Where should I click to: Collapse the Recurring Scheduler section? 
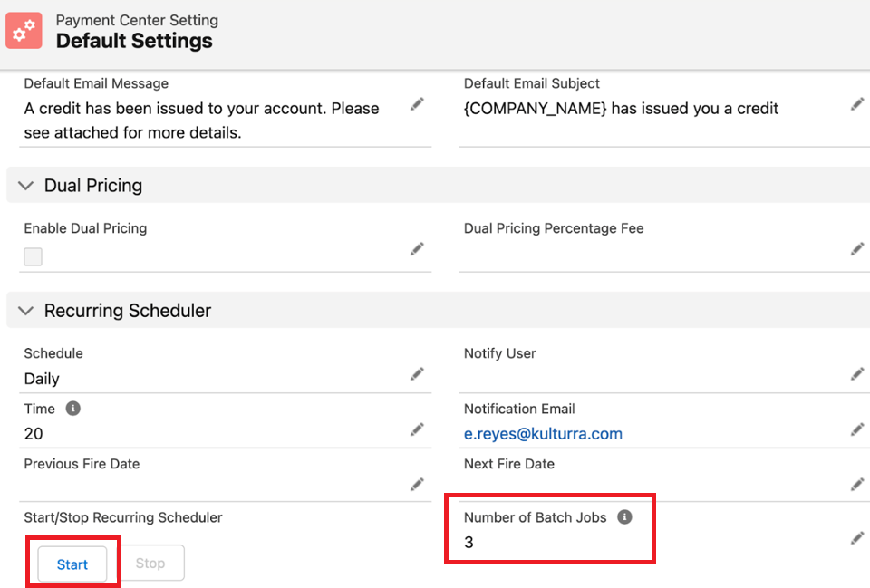(25, 311)
